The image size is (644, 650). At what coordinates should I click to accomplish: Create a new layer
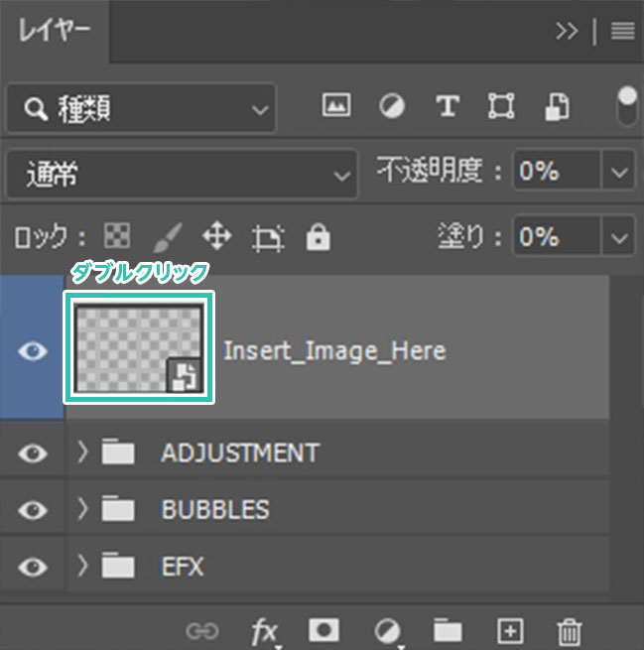[509, 630]
